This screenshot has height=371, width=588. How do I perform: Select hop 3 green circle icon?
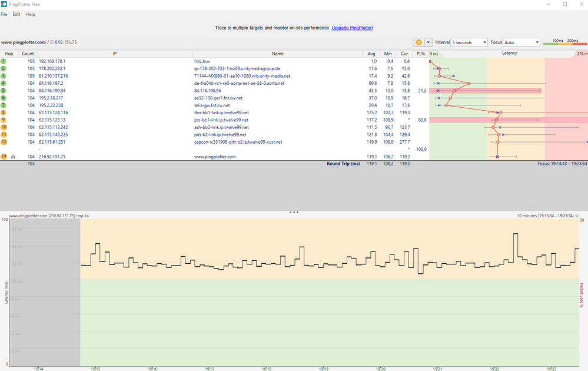pyautogui.click(x=4, y=76)
